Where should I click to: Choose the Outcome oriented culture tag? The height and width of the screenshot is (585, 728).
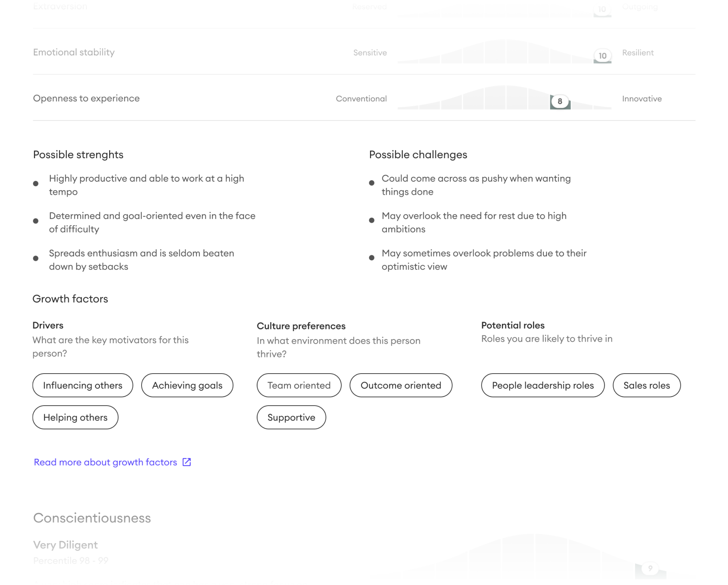401,385
